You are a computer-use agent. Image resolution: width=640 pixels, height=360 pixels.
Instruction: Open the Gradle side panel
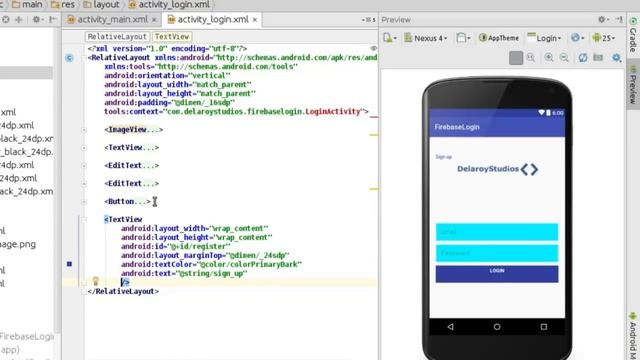pyautogui.click(x=633, y=35)
